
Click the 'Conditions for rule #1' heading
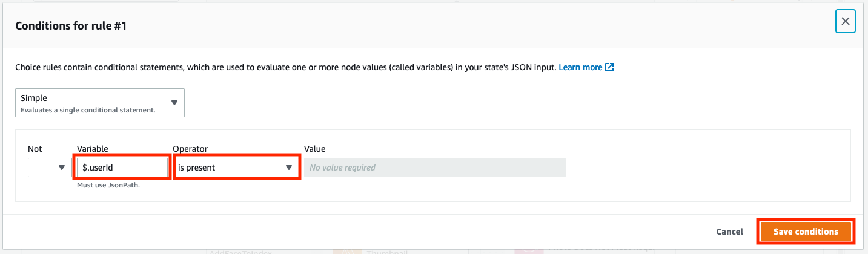(x=71, y=26)
